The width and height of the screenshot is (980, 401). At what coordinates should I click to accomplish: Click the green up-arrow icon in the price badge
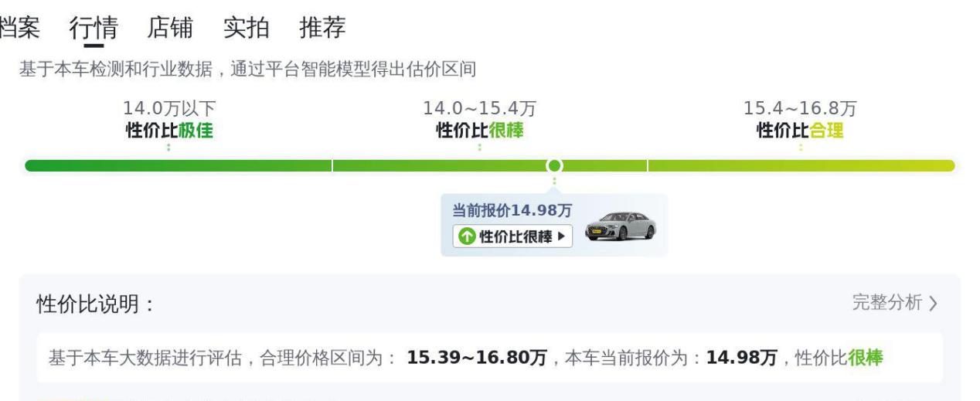[x=466, y=236]
